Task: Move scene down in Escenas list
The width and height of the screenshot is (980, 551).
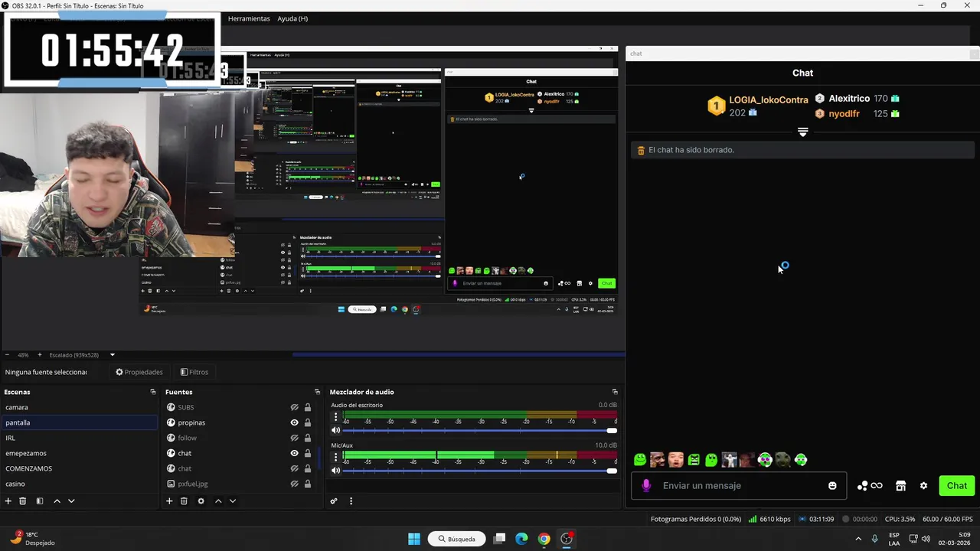Action: [71, 501]
